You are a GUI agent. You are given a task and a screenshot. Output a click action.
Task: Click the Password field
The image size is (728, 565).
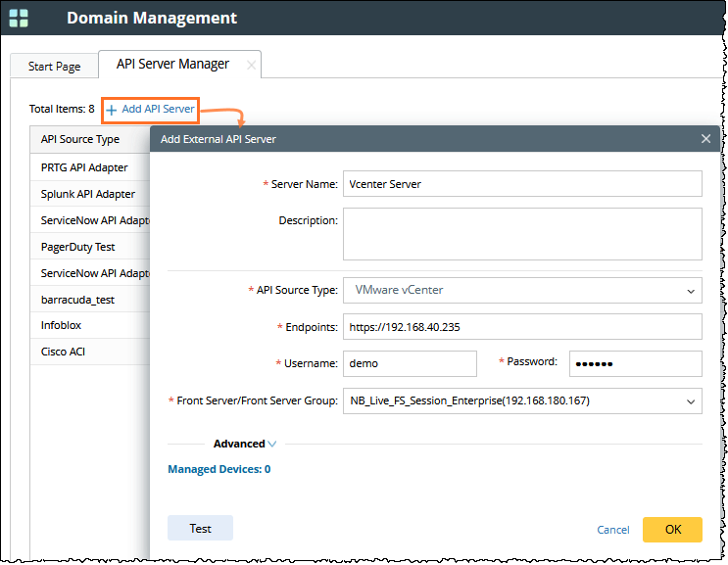635,363
